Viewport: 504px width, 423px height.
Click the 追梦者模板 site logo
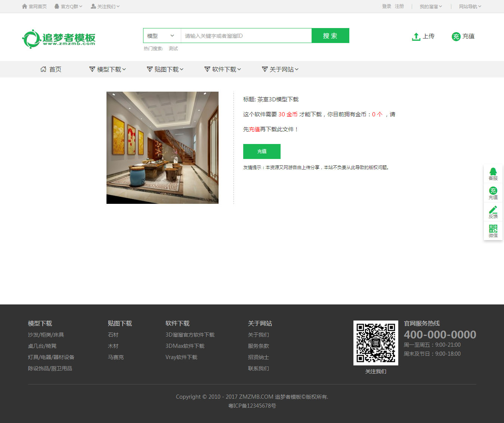tap(59, 39)
